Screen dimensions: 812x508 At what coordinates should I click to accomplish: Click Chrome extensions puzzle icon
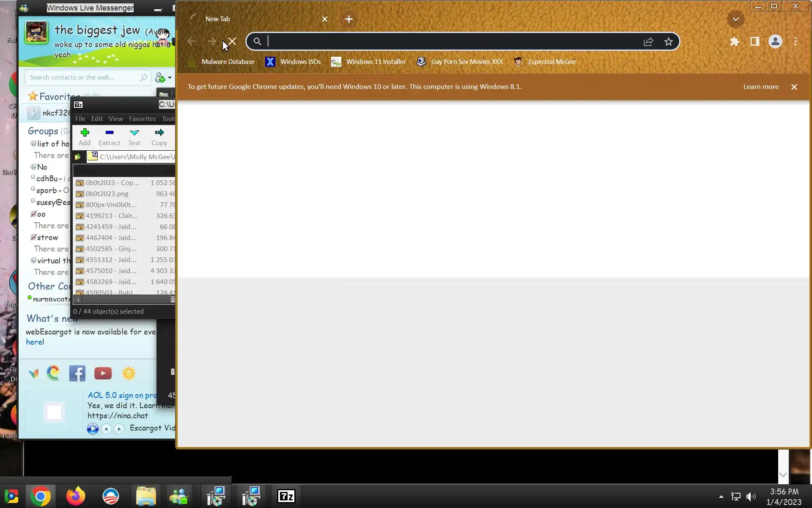point(735,41)
